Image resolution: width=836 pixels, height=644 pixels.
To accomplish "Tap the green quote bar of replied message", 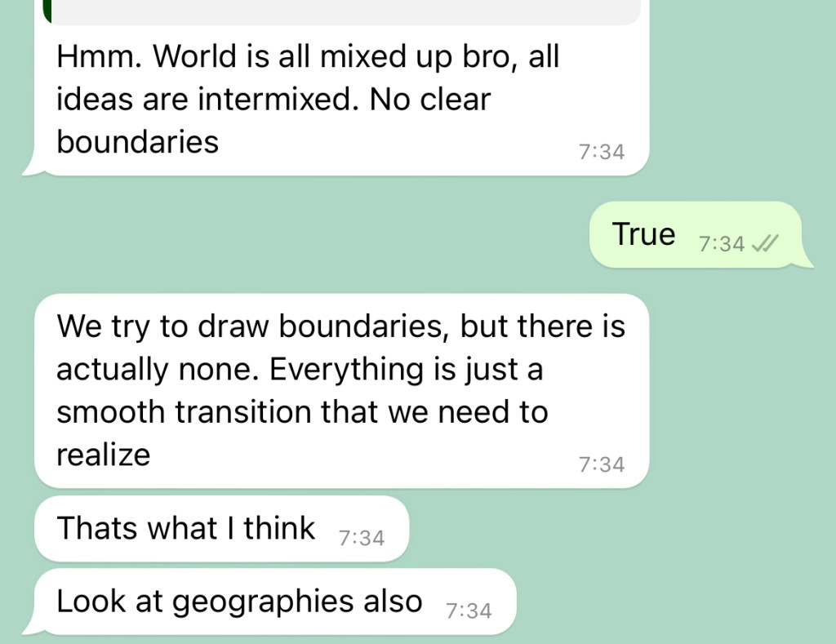I will (x=47, y=11).
